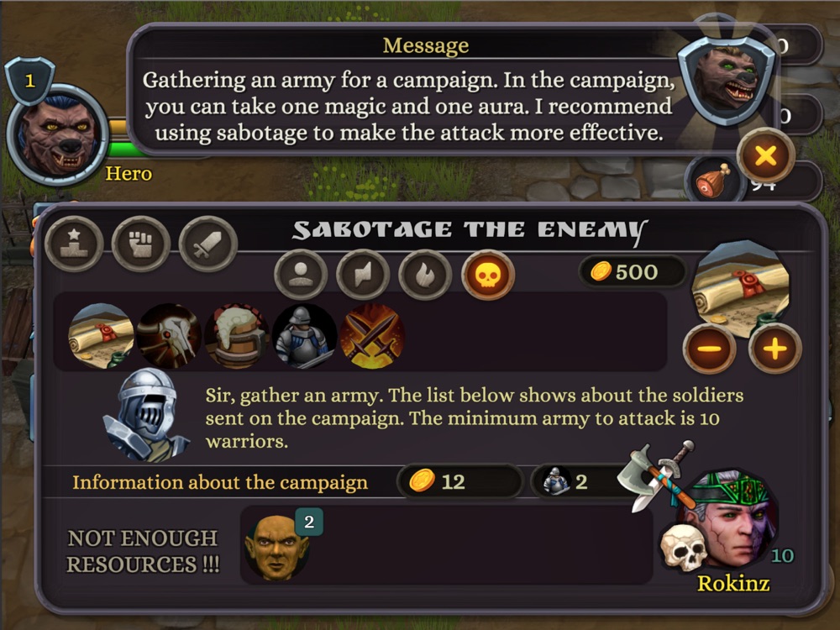Select the person silhouette category button
Image resolution: width=840 pixels, height=630 pixels.
click(301, 275)
